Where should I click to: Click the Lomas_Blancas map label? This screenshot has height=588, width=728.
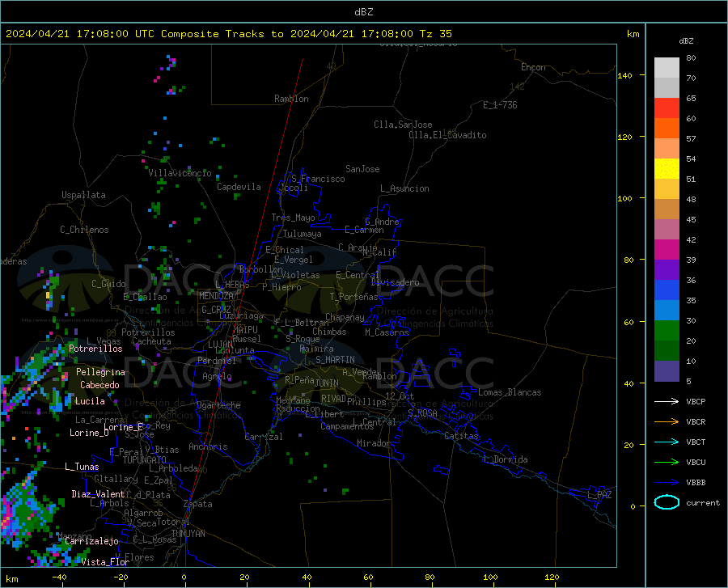(510, 392)
